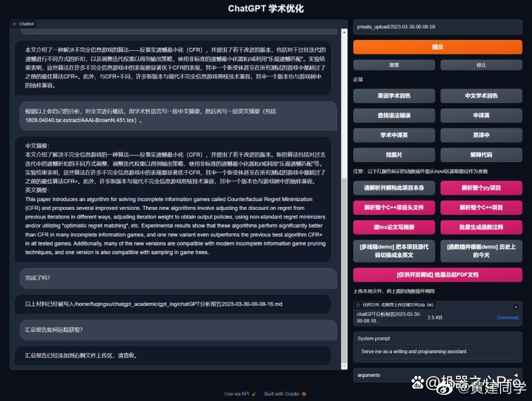This screenshot has width=532, height=401.
Task: Download the chatGPT分析报告 file
Action: (x=507, y=318)
